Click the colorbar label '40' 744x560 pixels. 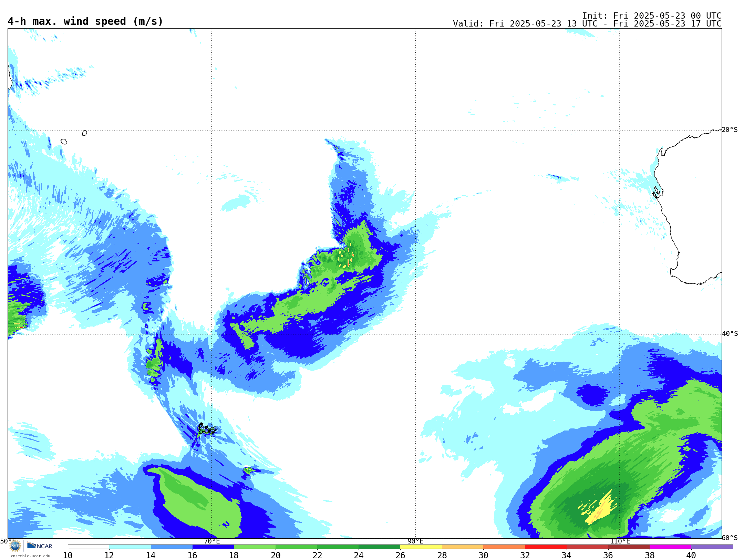pos(691,555)
